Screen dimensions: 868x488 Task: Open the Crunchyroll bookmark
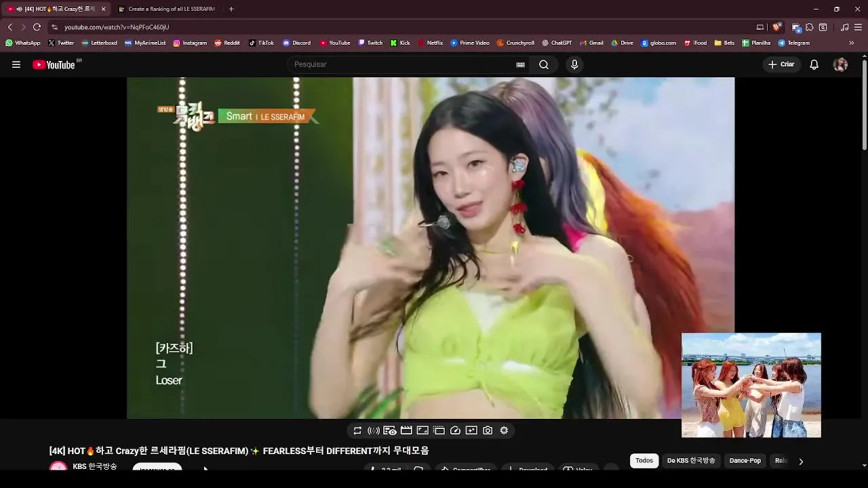point(515,43)
